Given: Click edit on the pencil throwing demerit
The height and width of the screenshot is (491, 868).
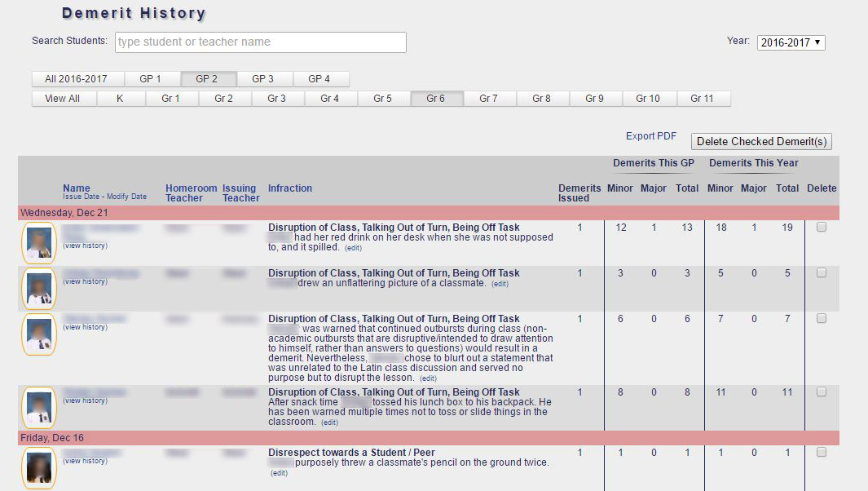Looking at the screenshot, I should pos(279,473).
